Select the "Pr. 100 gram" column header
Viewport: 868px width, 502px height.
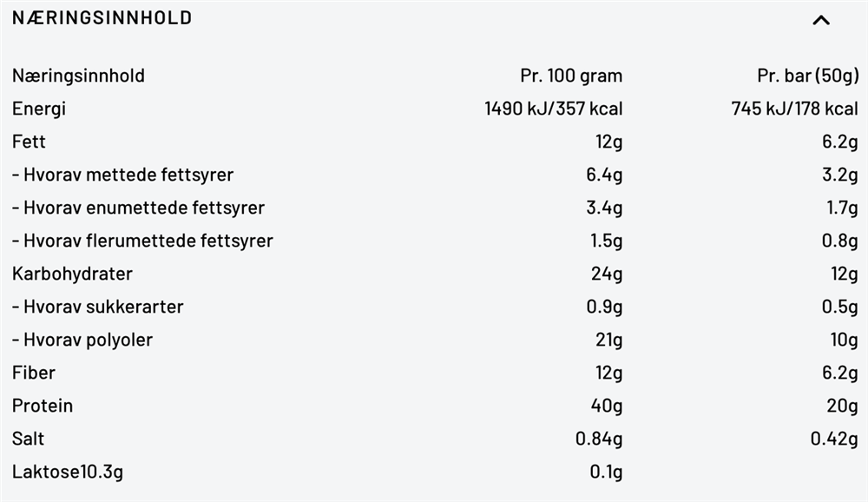pyautogui.click(x=571, y=76)
